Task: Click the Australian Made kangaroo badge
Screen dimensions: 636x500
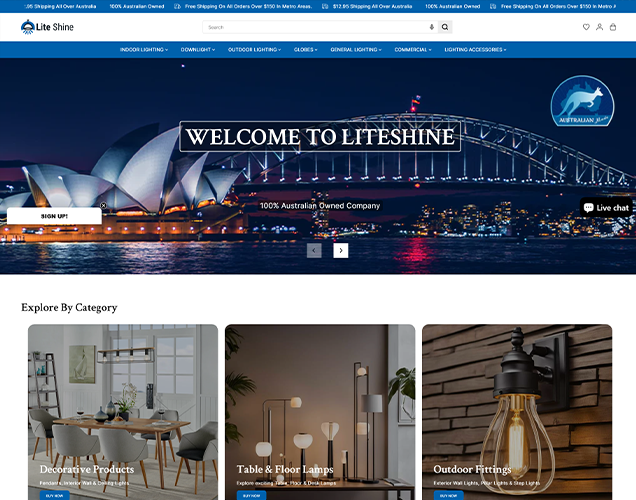Action: pos(582,104)
